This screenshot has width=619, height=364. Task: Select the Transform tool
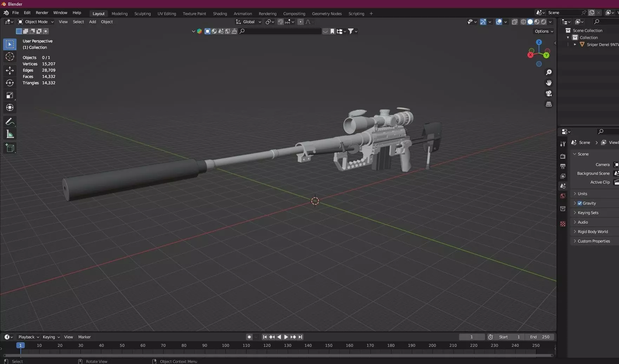point(10,107)
